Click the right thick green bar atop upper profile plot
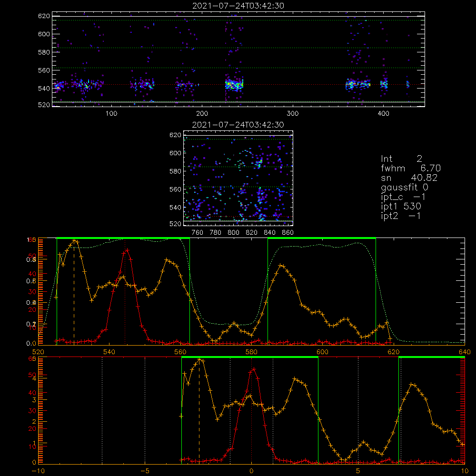The height and width of the screenshot is (476, 476). pyautogui.click(x=322, y=238)
